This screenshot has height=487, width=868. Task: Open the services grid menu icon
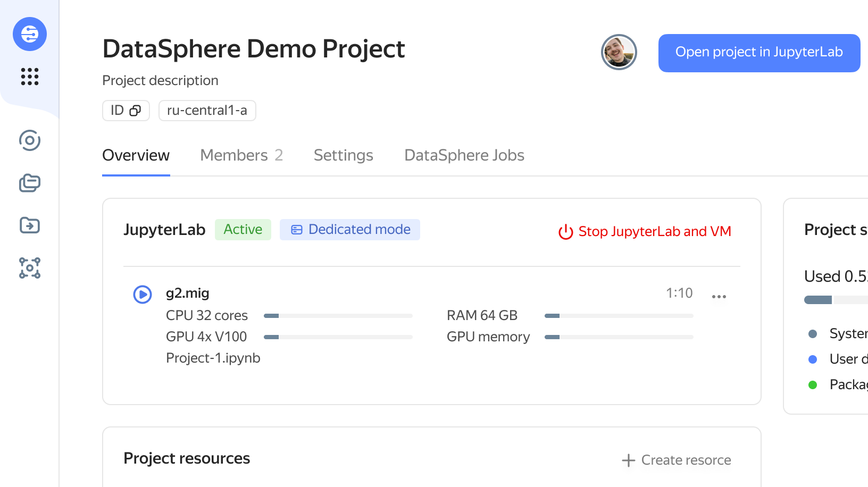click(x=30, y=77)
